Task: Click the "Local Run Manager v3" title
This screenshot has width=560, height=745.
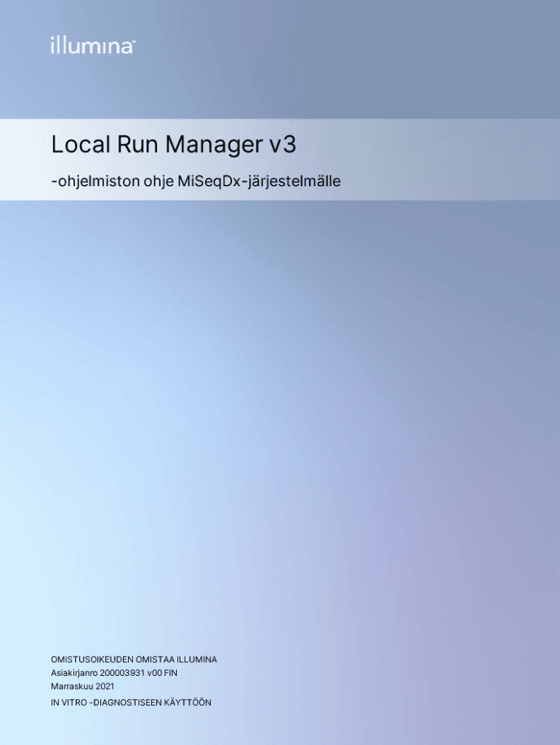Action: (x=173, y=146)
